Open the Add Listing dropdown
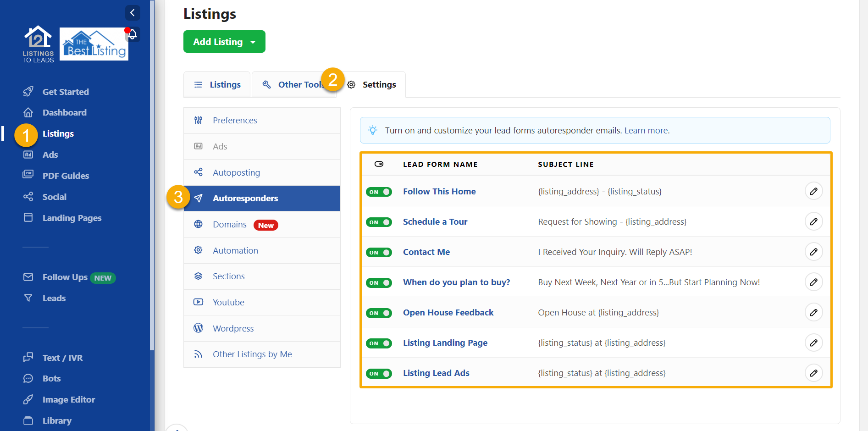The width and height of the screenshot is (868, 431). (253, 41)
